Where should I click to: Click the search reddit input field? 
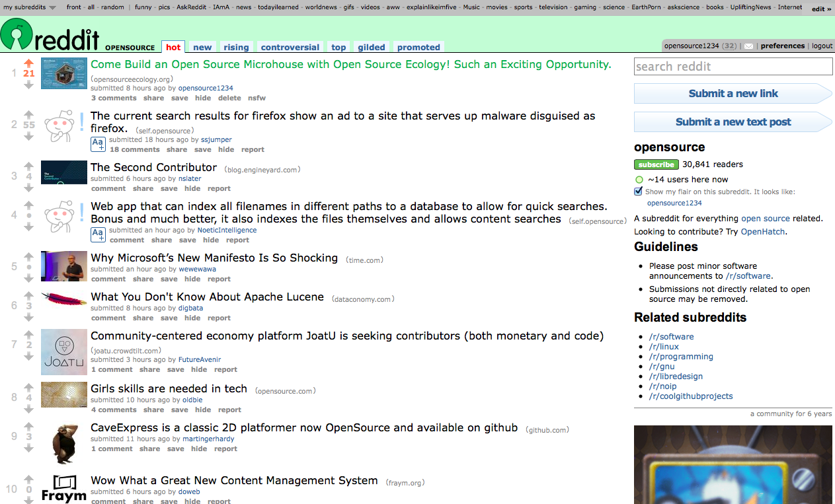[733, 67]
